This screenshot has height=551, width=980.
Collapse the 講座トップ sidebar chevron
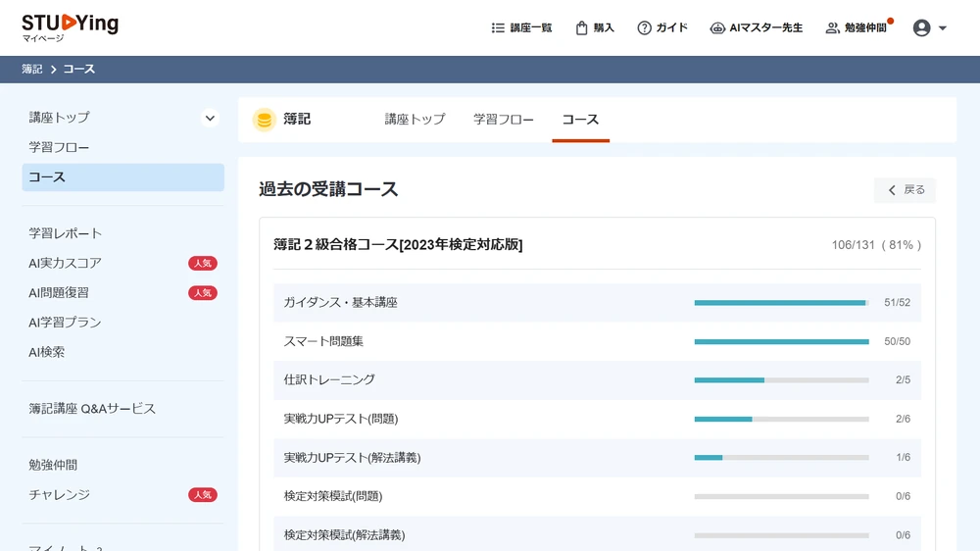point(210,118)
